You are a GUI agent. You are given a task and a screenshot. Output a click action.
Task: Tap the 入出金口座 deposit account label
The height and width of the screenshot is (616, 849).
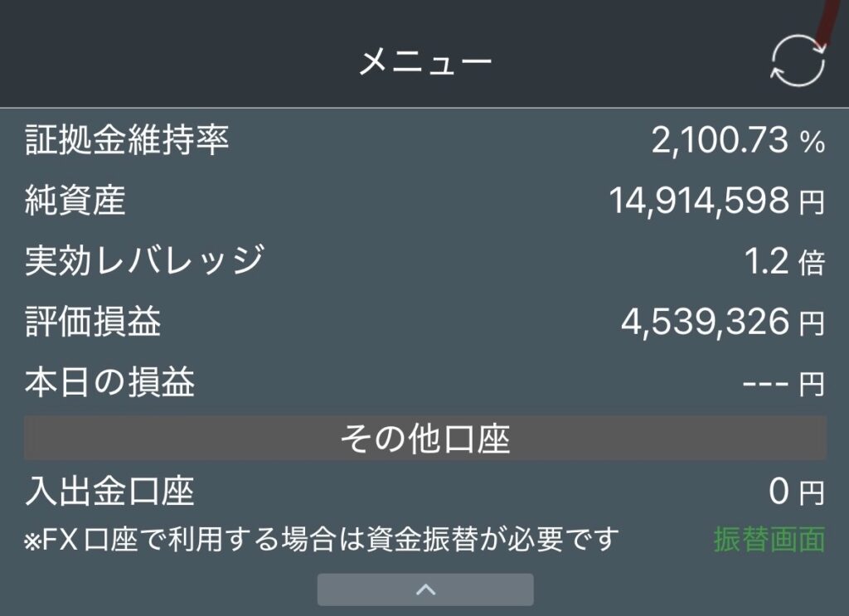tap(109, 491)
